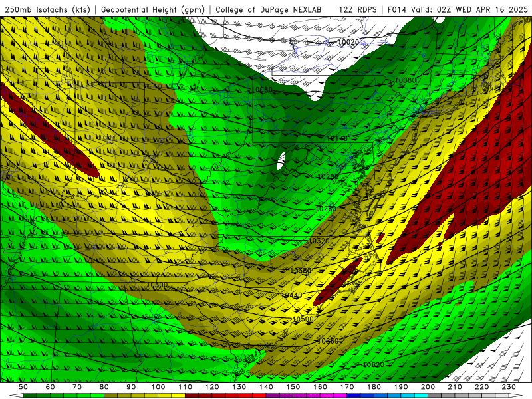This screenshot has height=399, width=532.
Task: Click the 10260 height contour label
Action: pos(326,209)
